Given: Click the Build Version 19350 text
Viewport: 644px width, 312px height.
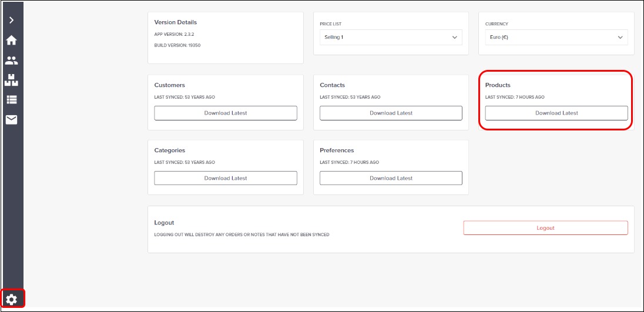Looking at the screenshot, I should coord(177,45).
